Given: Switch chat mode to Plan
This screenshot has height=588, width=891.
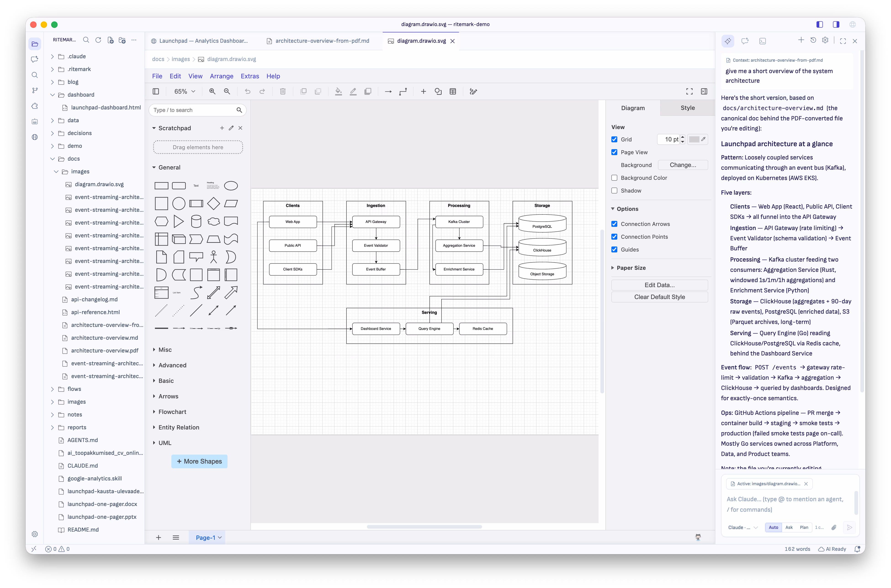Looking at the screenshot, I should [x=804, y=527].
